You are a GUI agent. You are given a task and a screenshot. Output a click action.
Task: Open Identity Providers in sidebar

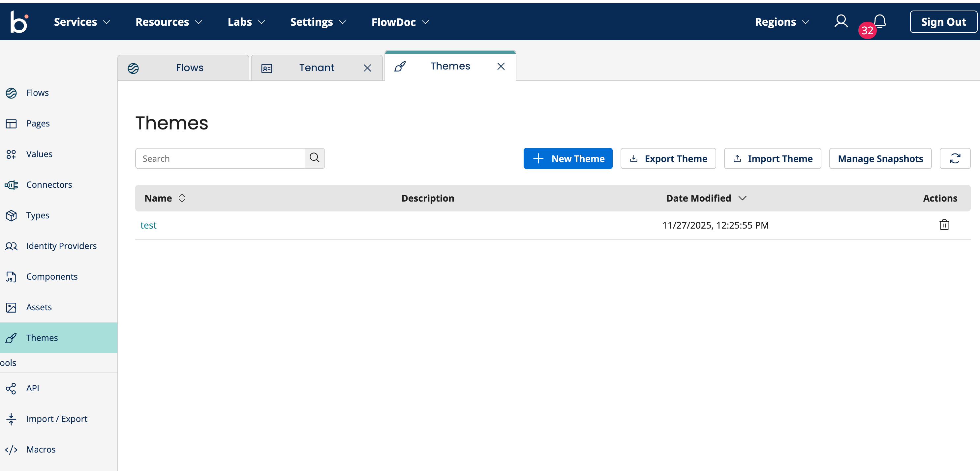61,246
